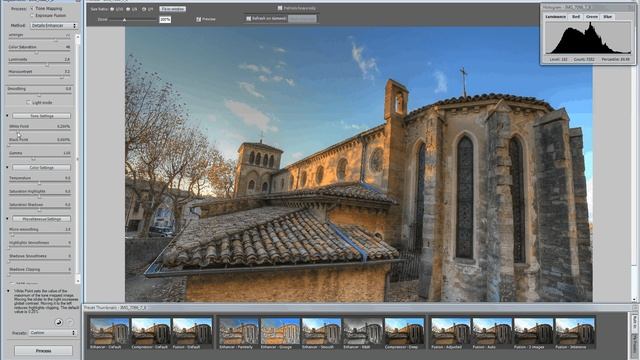Click the redo circular arrow icon
The height and width of the screenshot is (360, 640).
70,322
